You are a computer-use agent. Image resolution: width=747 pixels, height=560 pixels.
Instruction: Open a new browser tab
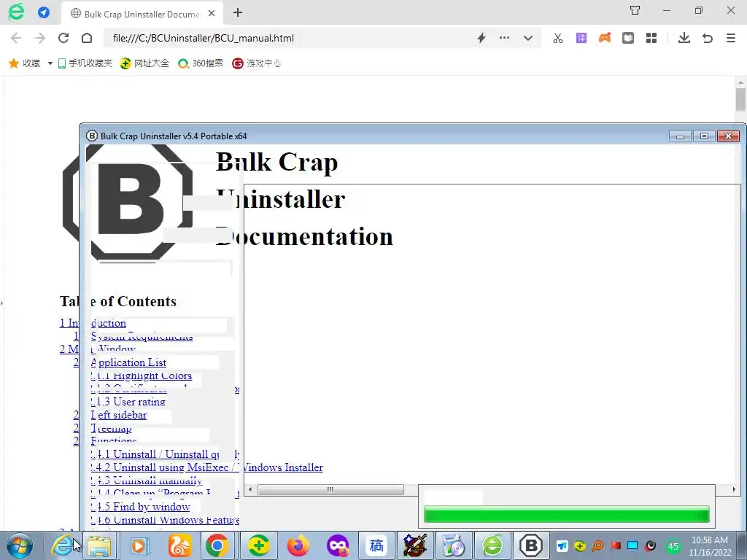pyautogui.click(x=238, y=13)
